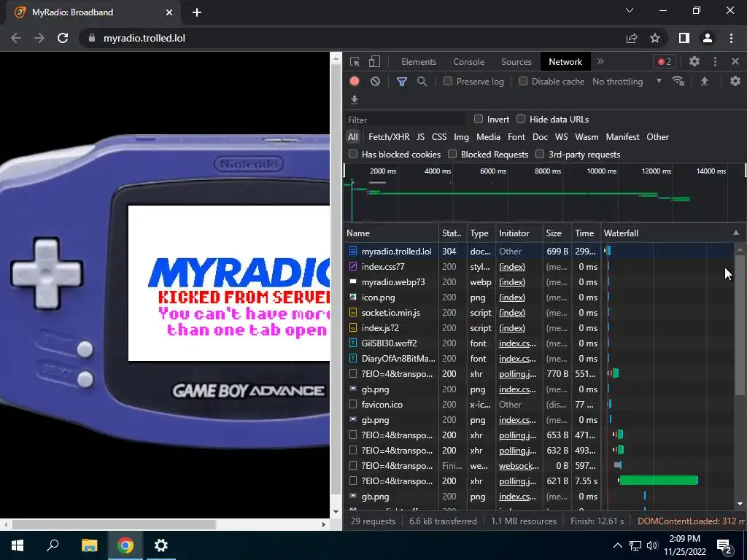Expand more DevTools tabs chevron

pyautogui.click(x=600, y=61)
